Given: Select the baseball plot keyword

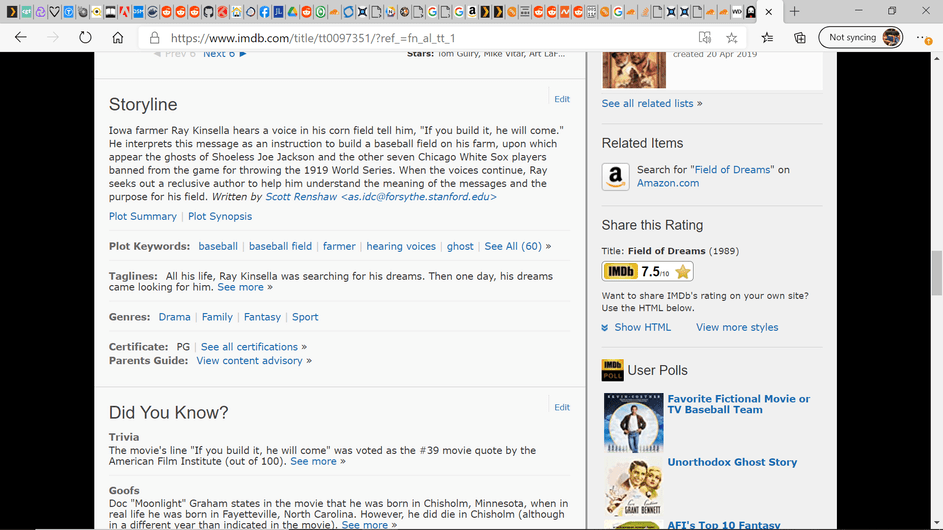Looking at the screenshot, I should coord(218,246).
